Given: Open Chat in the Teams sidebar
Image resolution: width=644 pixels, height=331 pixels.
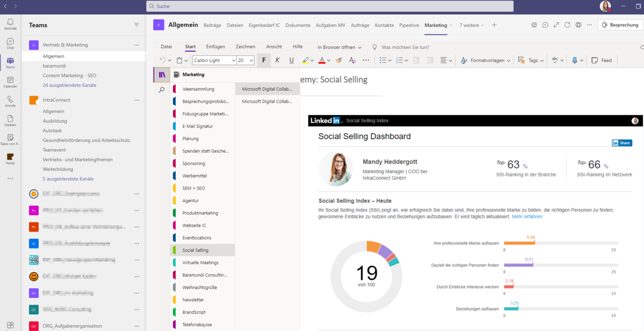Looking at the screenshot, I should tap(10, 44).
